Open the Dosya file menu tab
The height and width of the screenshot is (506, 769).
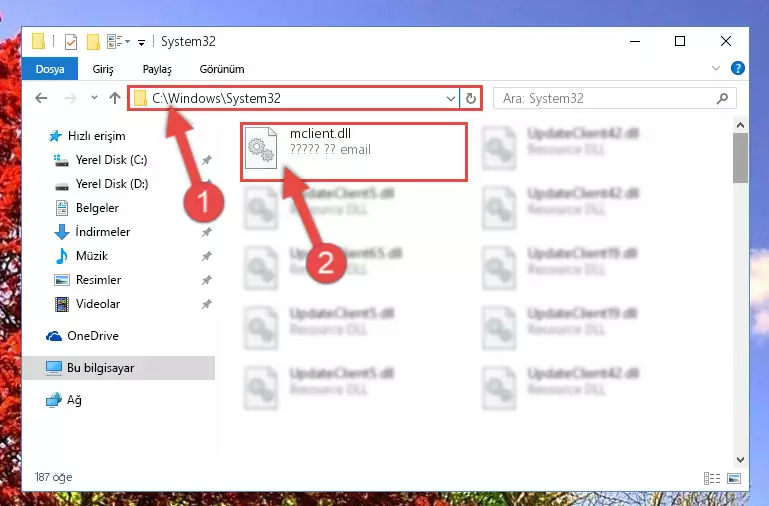(x=50, y=69)
